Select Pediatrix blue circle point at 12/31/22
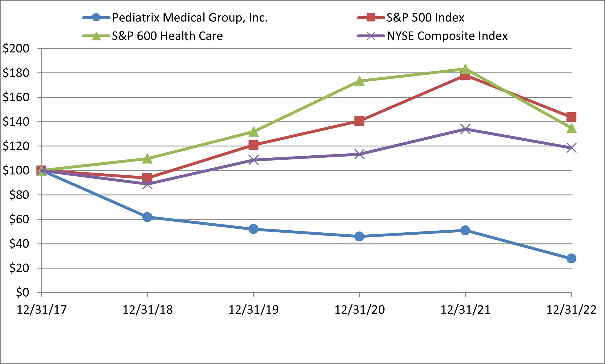 (x=571, y=258)
